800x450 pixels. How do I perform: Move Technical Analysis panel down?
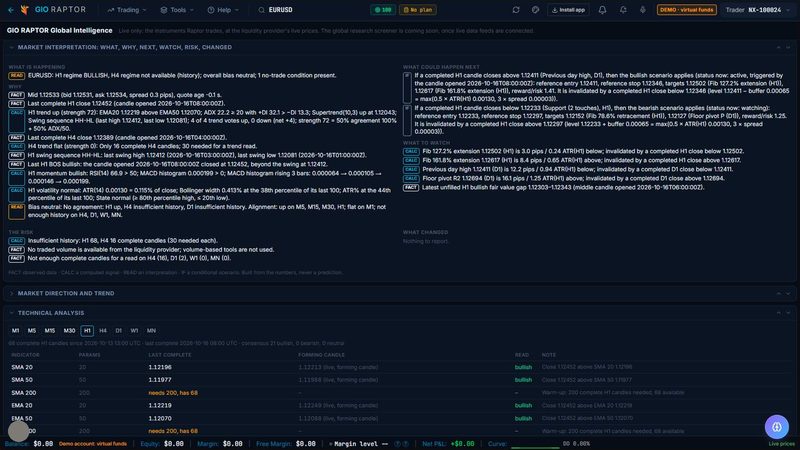[x=788, y=313]
